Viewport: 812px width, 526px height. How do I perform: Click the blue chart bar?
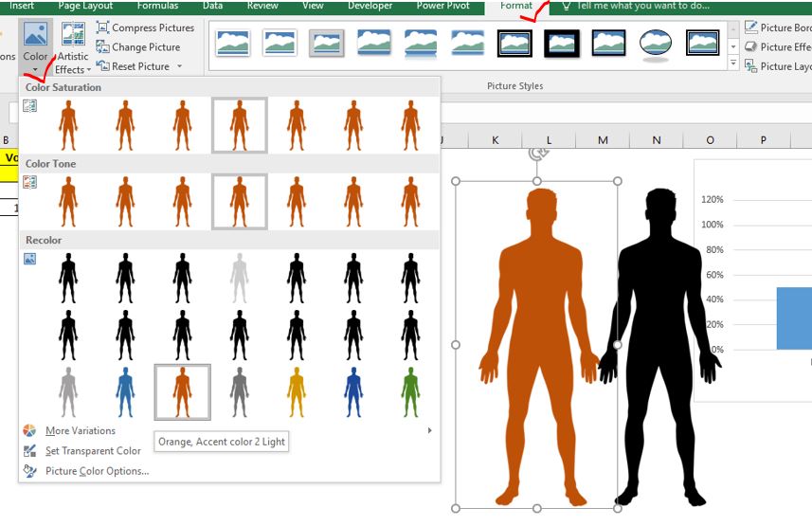(794, 318)
